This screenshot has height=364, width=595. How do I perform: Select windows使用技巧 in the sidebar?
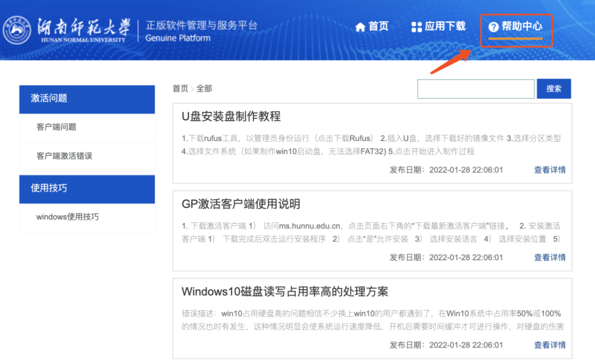pyautogui.click(x=87, y=217)
